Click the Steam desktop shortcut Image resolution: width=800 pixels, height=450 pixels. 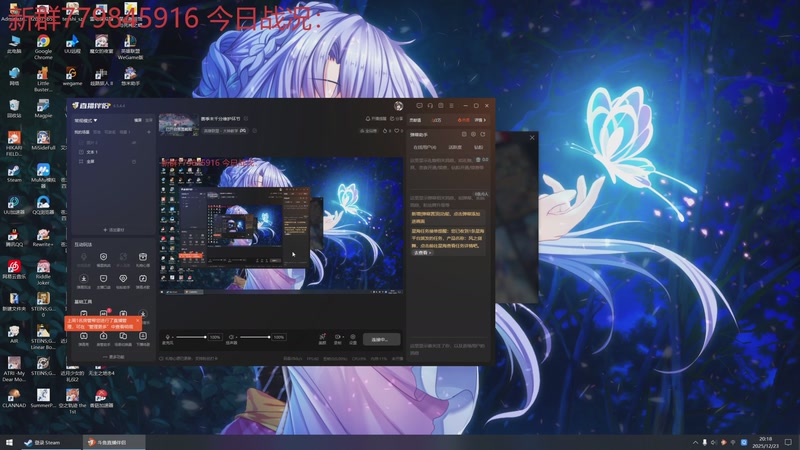click(14, 174)
